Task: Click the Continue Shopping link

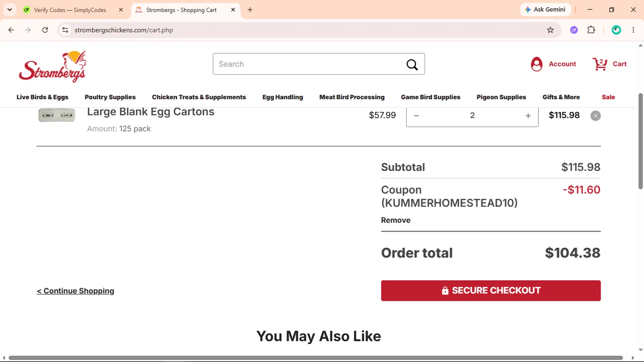Action: tap(76, 291)
